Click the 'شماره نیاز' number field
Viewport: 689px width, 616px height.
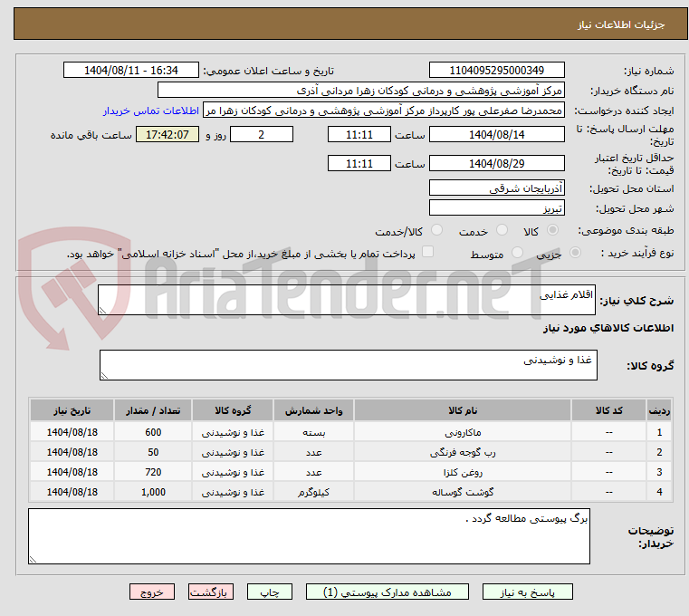[496, 71]
